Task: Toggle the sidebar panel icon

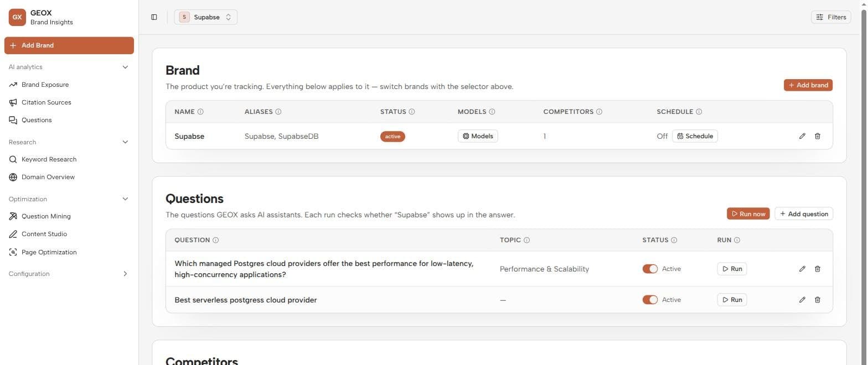Action: pos(154,17)
